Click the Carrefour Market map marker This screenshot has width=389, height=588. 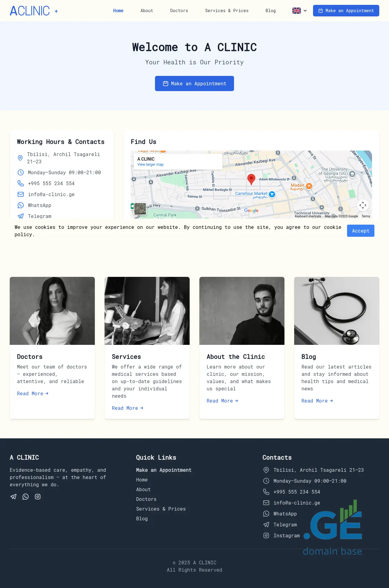click(x=272, y=194)
